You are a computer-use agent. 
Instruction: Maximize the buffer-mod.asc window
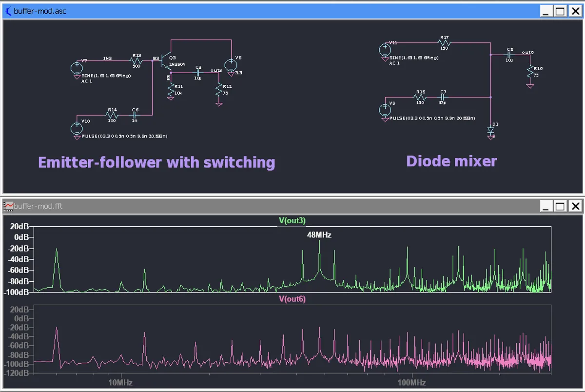click(x=560, y=11)
